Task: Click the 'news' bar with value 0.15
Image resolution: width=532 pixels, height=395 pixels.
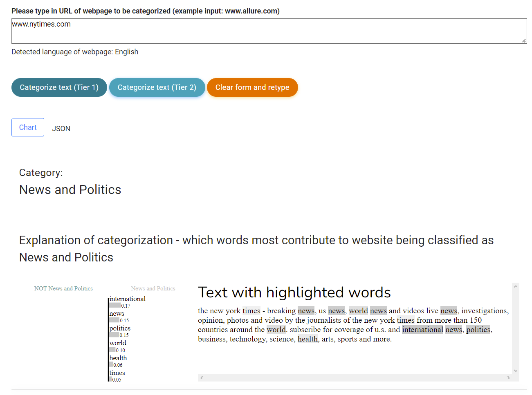Action: point(114,320)
